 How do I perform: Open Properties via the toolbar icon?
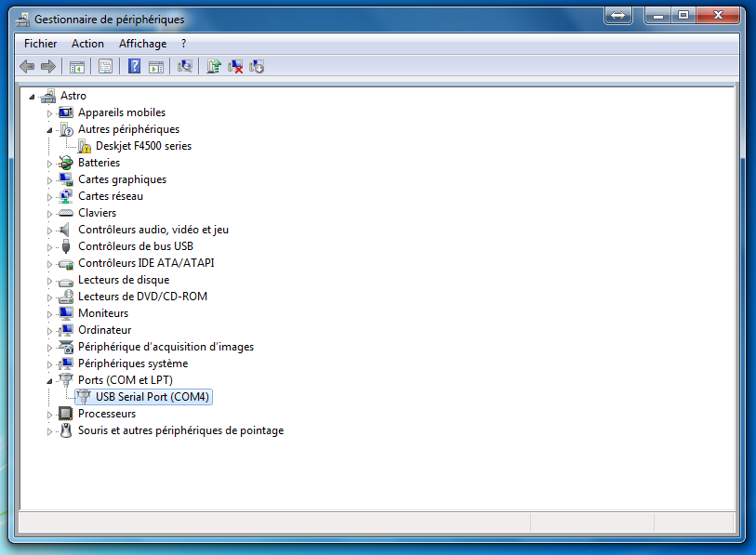pyautogui.click(x=105, y=66)
